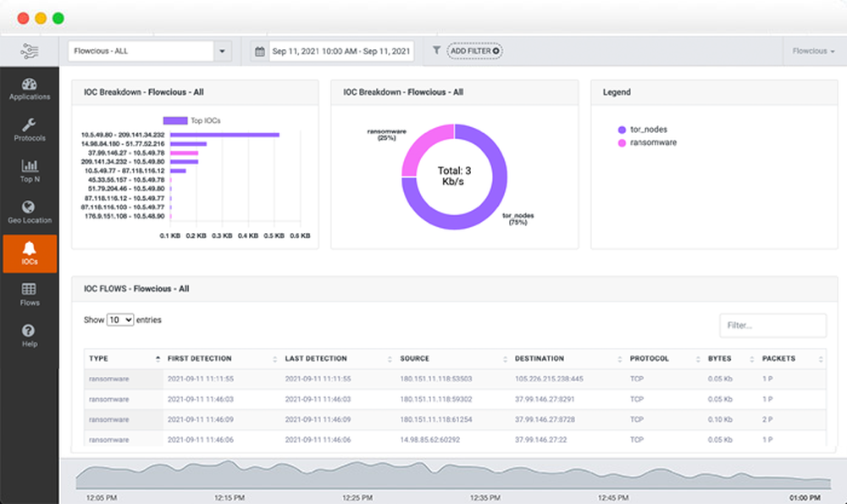This screenshot has height=504, width=847.
Task: Click destination 37.99.146.27:22
Action: click(x=540, y=440)
